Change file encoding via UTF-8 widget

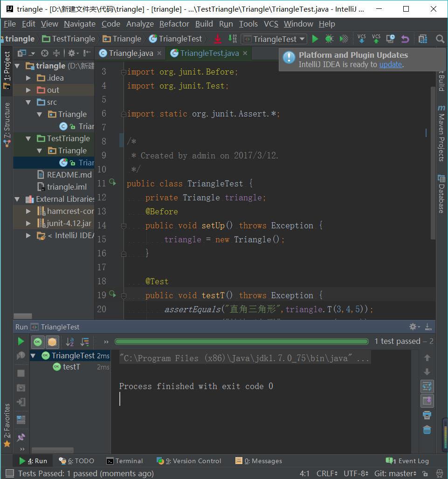click(x=356, y=473)
